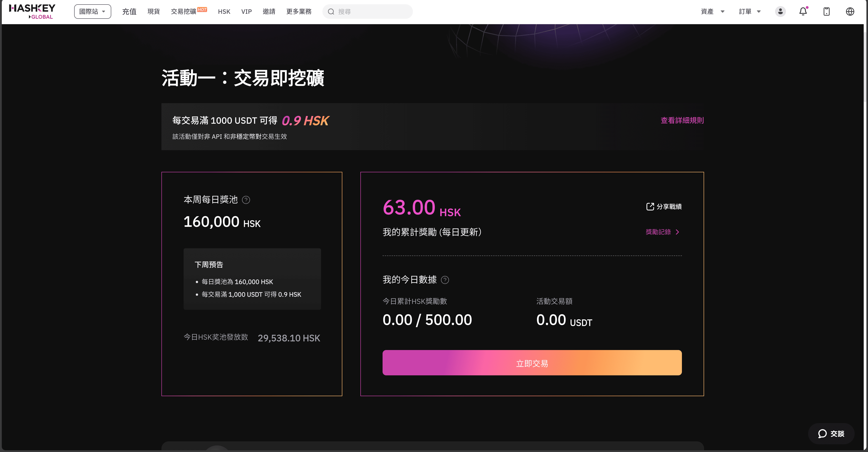The width and height of the screenshot is (868, 452).
Task: Click help icon next to 本周每日獎池
Action: [x=246, y=200]
